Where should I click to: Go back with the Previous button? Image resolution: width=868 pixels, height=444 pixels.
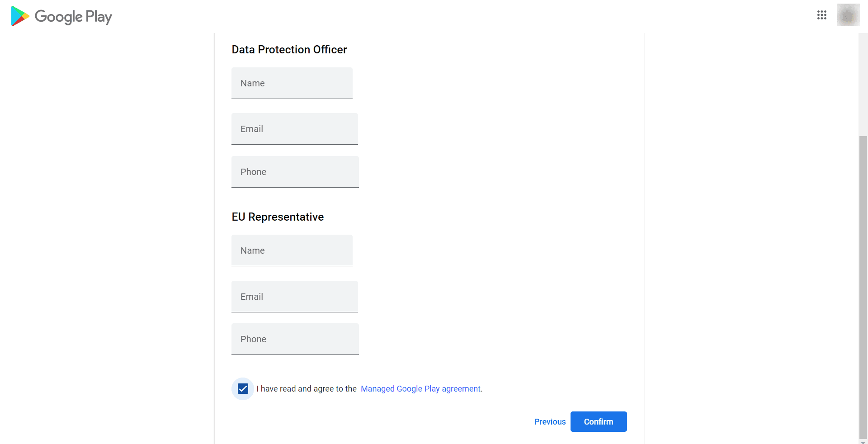(550, 422)
